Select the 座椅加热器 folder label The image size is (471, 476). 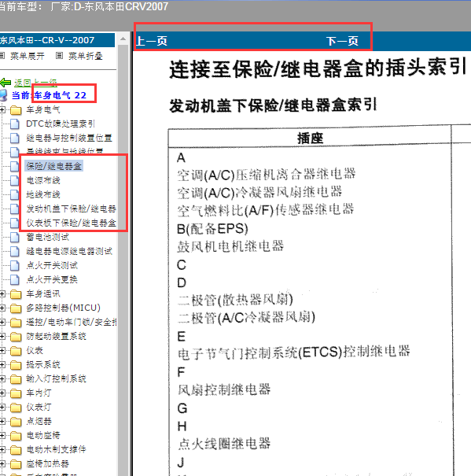(48, 464)
